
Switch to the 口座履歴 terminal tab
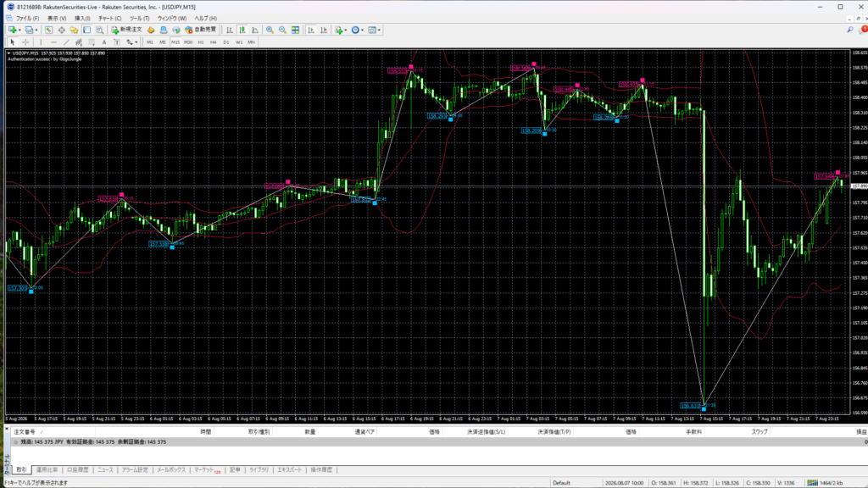77,469
